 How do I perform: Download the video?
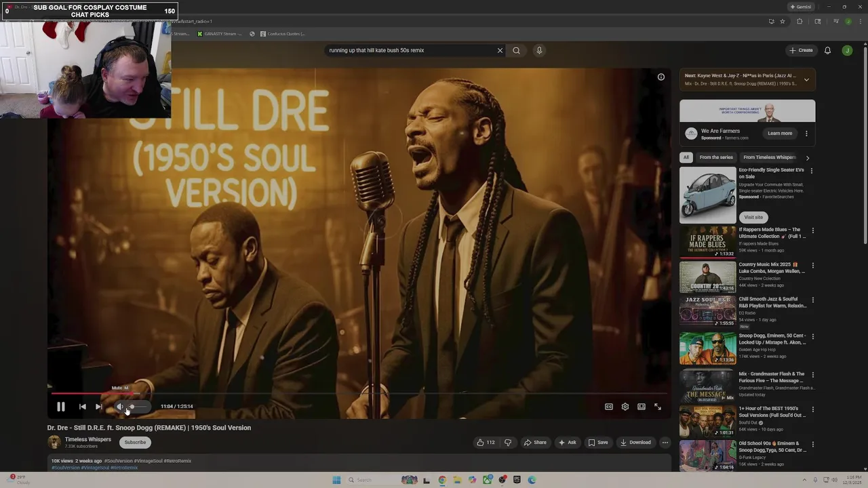coord(635,443)
